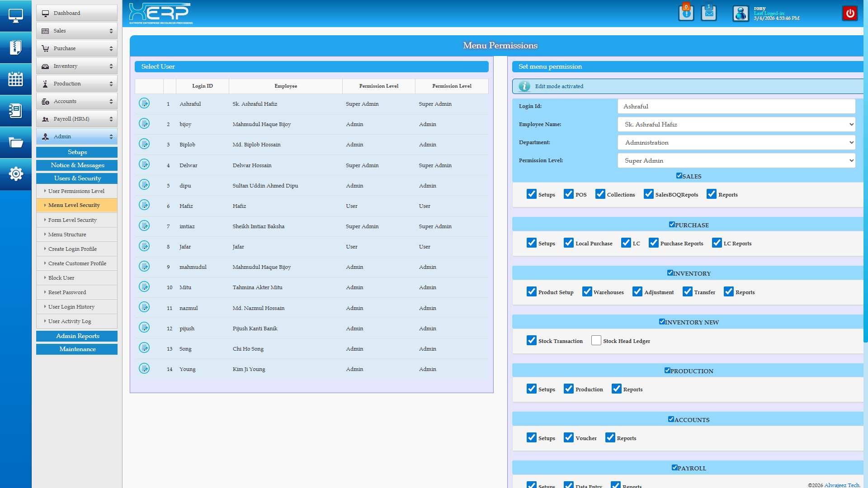Expand the Inventory sidebar menu
Image resolution: width=868 pixels, height=488 pixels.
point(77,66)
